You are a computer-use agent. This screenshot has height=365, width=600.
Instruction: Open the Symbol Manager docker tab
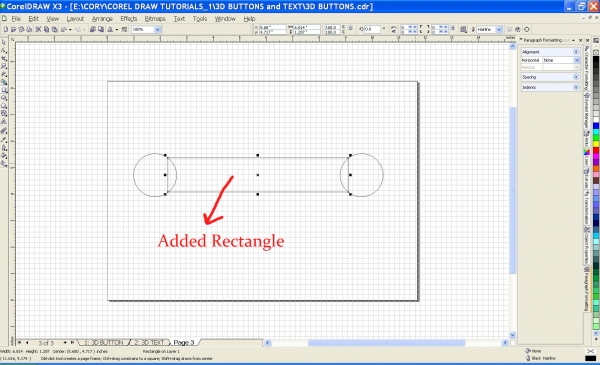click(x=587, y=112)
